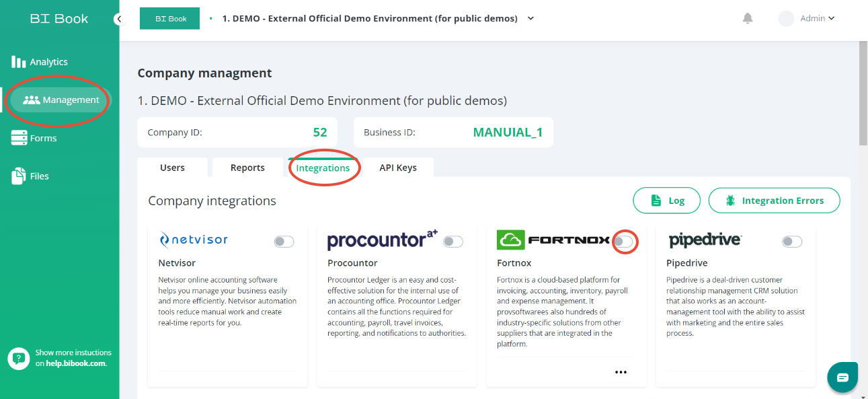Click the page vertical scrollbar

pos(863,94)
